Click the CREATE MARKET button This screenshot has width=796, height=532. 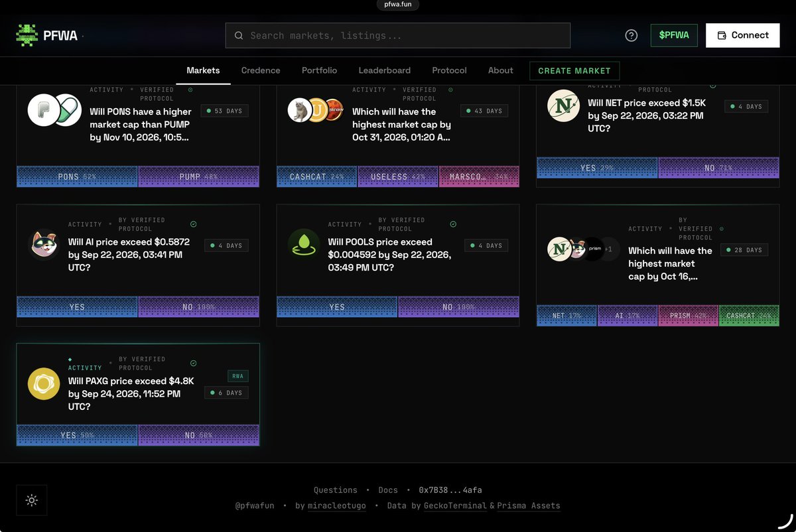pyautogui.click(x=574, y=71)
